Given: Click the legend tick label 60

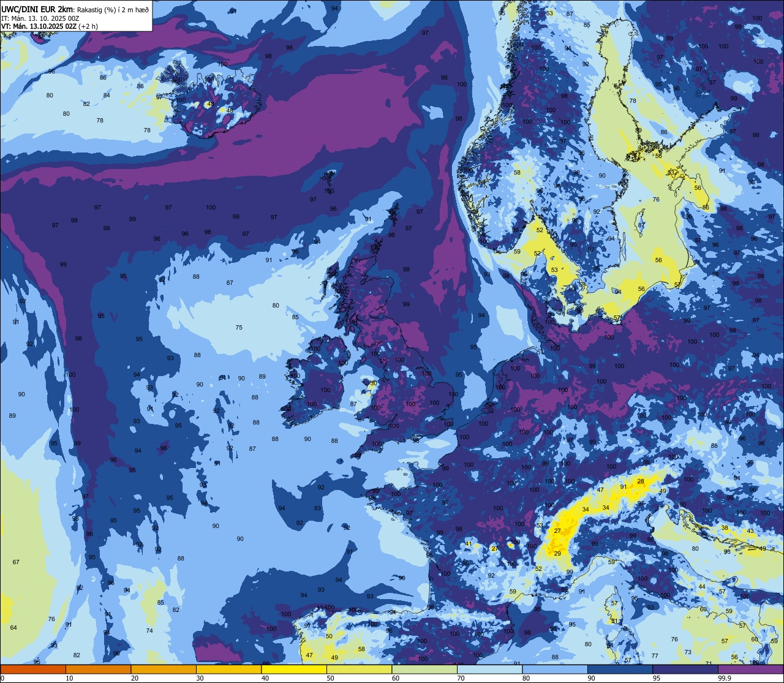Looking at the screenshot, I should (x=396, y=678).
